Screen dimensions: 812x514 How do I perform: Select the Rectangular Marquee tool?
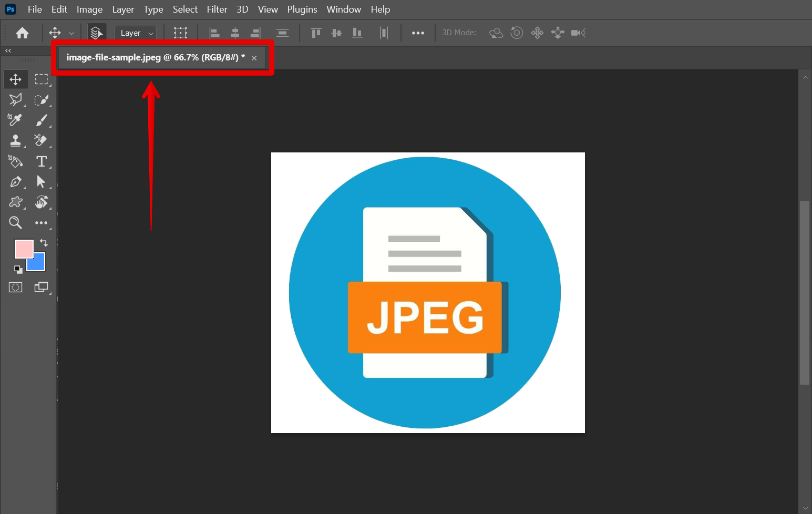click(41, 79)
